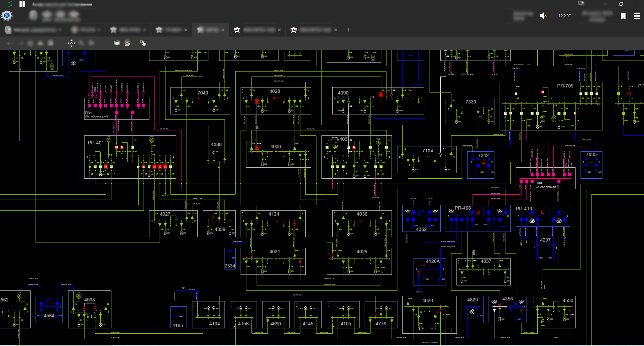Select substation label 4564
644x346 pixels.
point(49,316)
